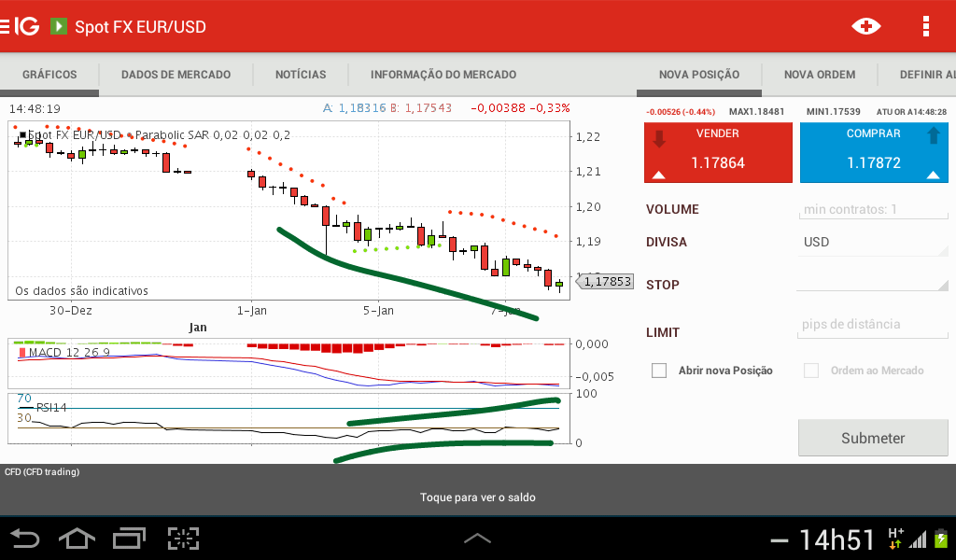Open the three-dot overflow menu
The width and height of the screenshot is (956, 560).
pyautogui.click(x=925, y=26)
